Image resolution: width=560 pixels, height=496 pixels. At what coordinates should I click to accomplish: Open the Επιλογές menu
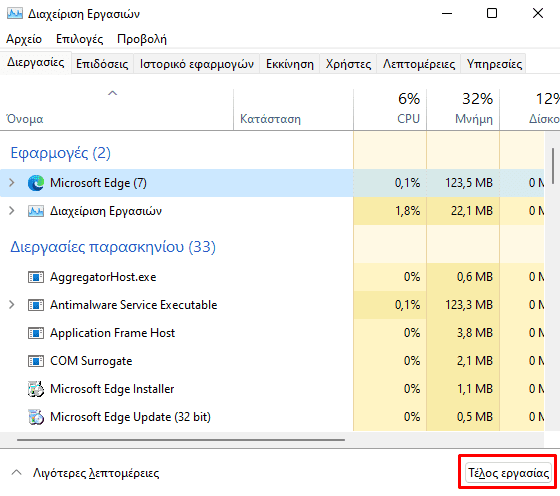point(79,39)
